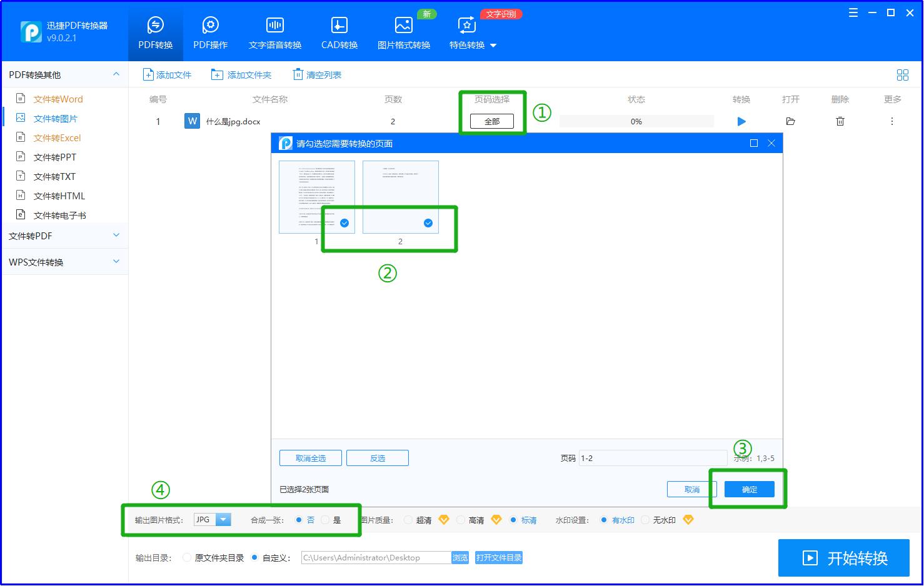
Task: Click the 开始转换 button
Action: (844, 558)
